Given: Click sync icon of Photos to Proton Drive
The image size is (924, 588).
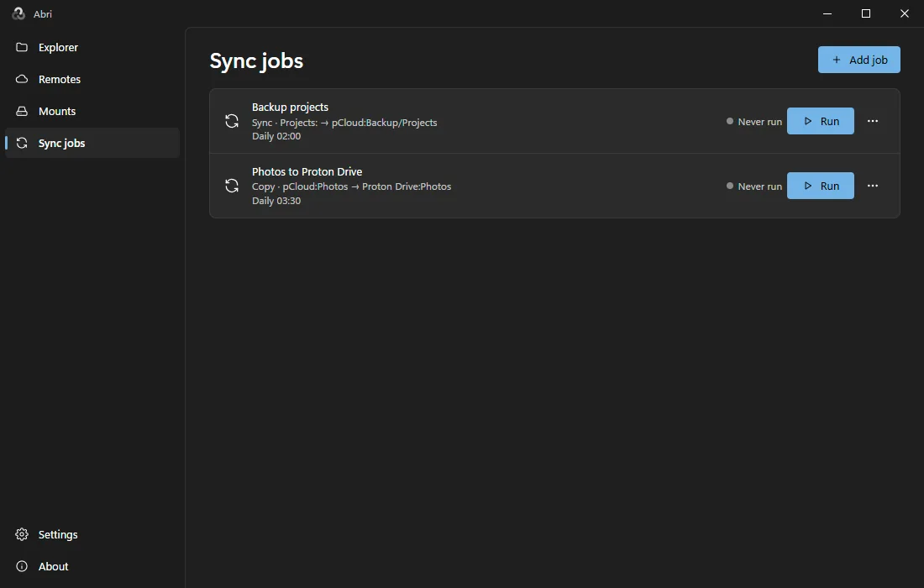Looking at the screenshot, I should [x=232, y=186].
